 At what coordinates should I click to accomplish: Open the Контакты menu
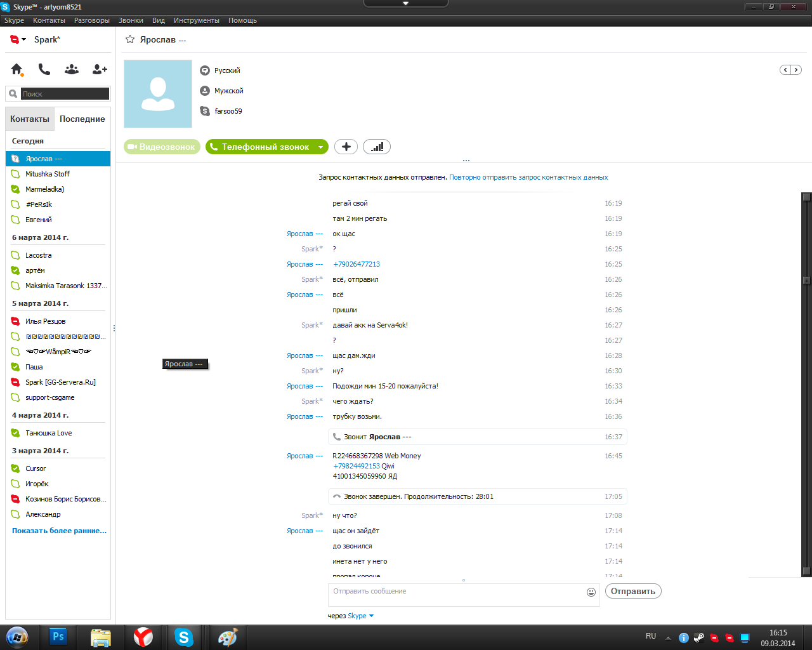(x=49, y=20)
